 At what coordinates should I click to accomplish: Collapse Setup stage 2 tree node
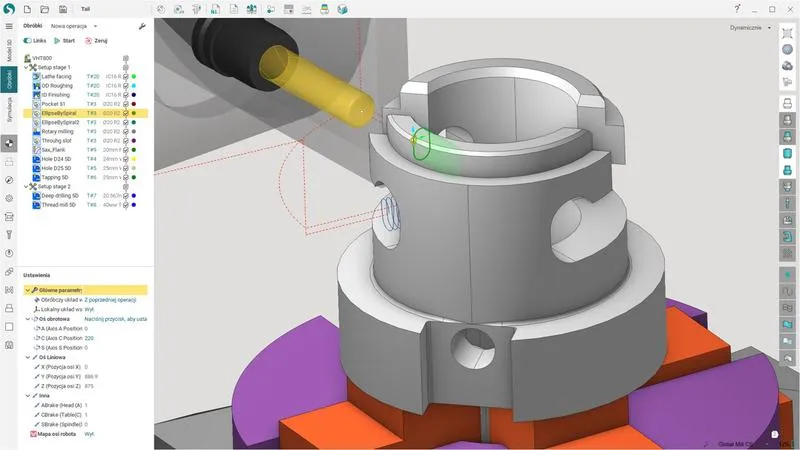26,187
